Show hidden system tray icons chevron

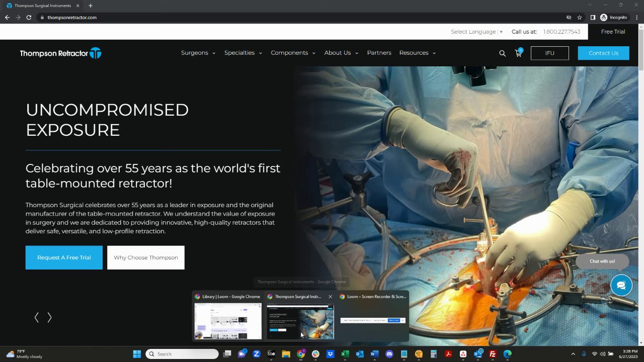tap(573, 354)
